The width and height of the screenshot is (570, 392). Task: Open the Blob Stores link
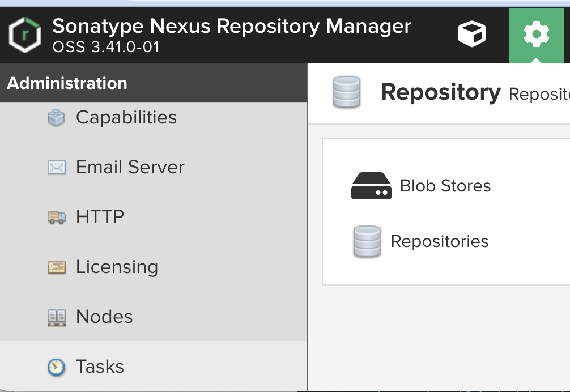coord(445,186)
